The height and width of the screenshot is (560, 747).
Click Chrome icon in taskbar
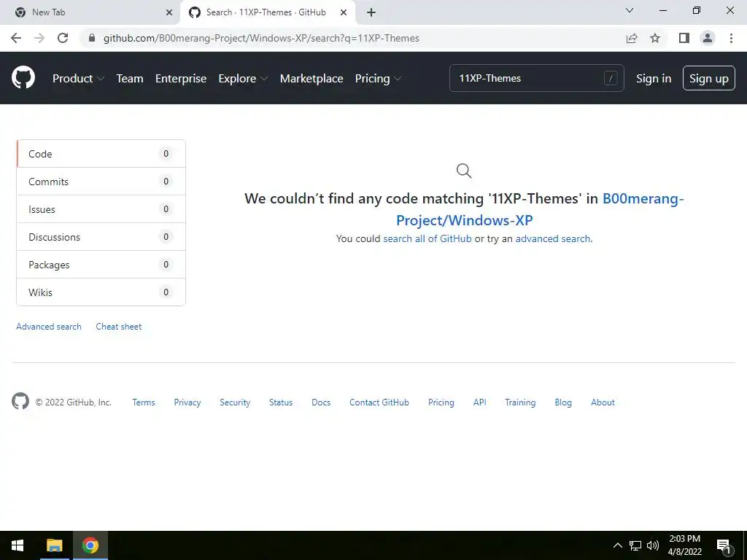90,545
